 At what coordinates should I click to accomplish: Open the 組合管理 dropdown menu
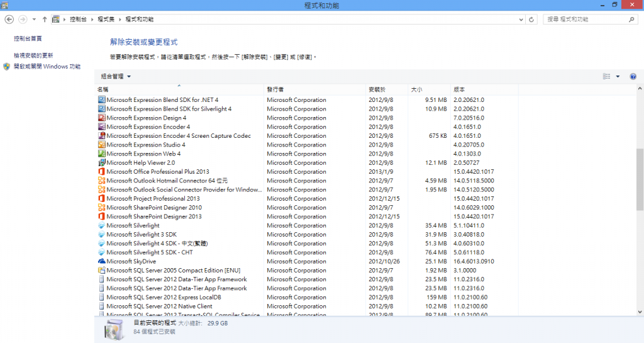coord(116,76)
